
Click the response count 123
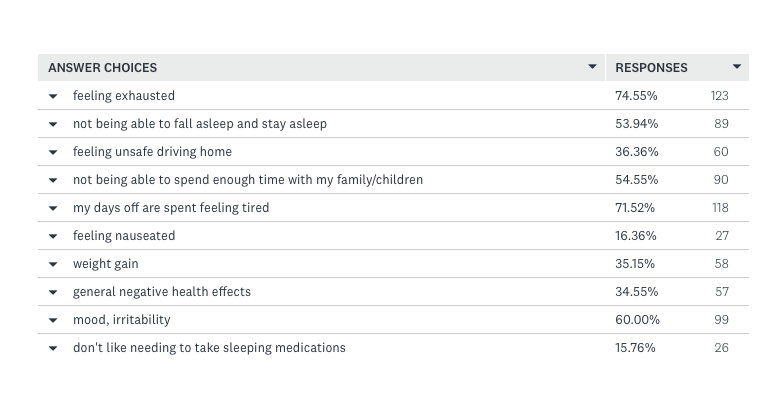[718, 96]
